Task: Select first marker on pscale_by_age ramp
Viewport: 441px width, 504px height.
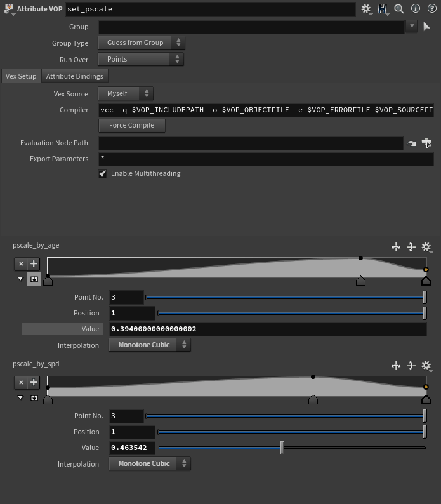Action: pyautogui.click(x=48, y=281)
